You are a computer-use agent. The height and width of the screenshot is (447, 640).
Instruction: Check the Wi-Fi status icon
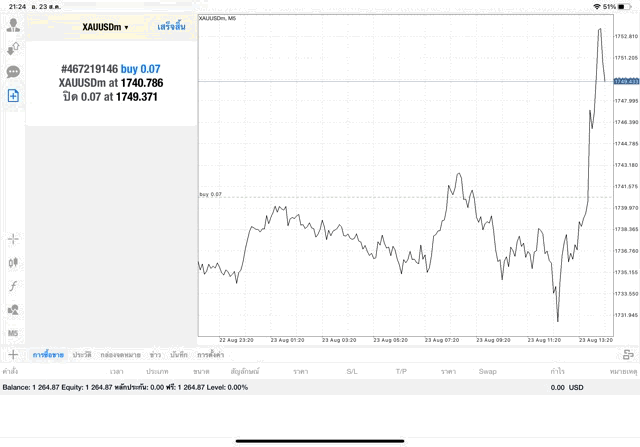597,7
